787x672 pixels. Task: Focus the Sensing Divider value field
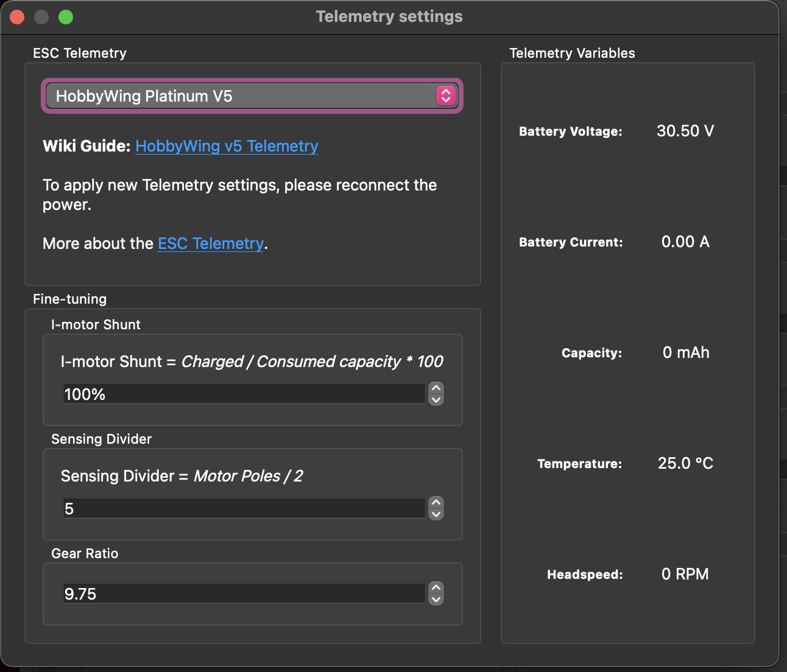coord(244,509)
